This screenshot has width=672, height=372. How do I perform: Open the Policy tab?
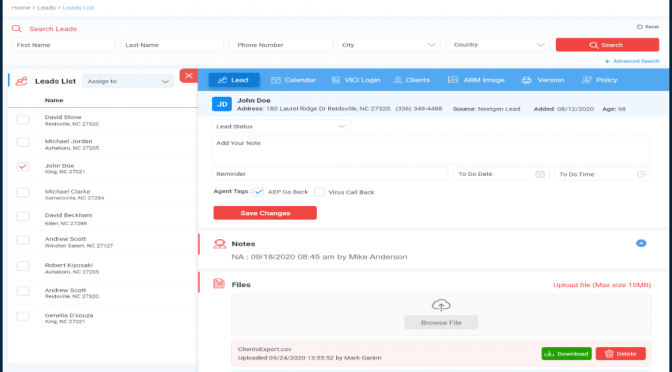point(600,80)
